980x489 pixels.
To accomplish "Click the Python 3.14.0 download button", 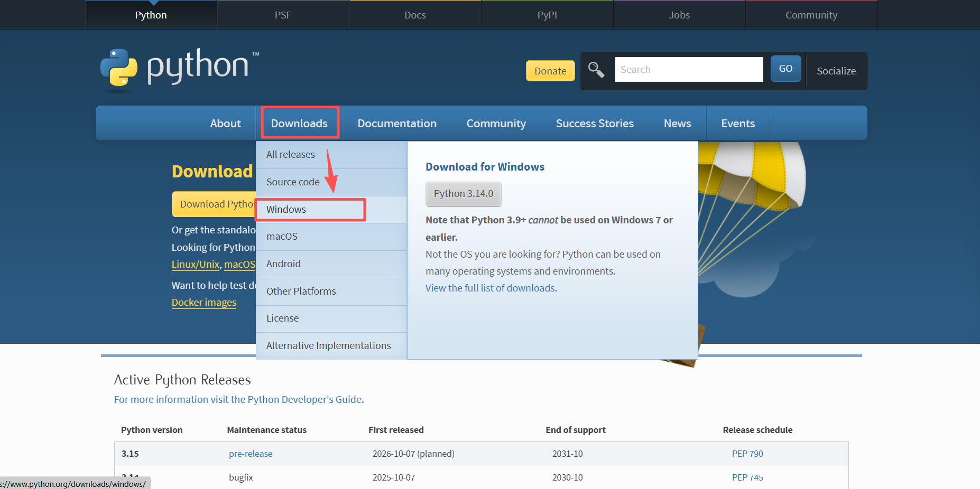I will pos(464,194).
